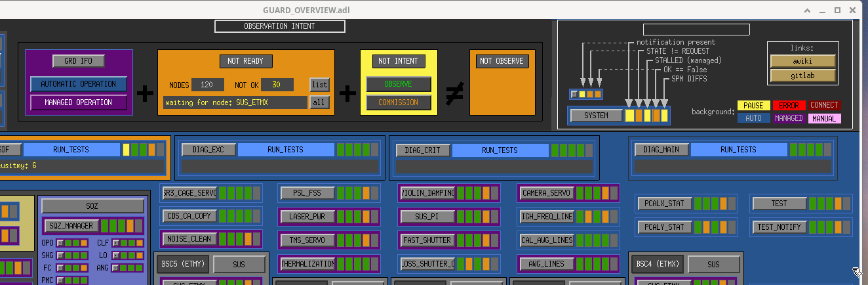Click the SYSTEM example node button

pos(596,116)
